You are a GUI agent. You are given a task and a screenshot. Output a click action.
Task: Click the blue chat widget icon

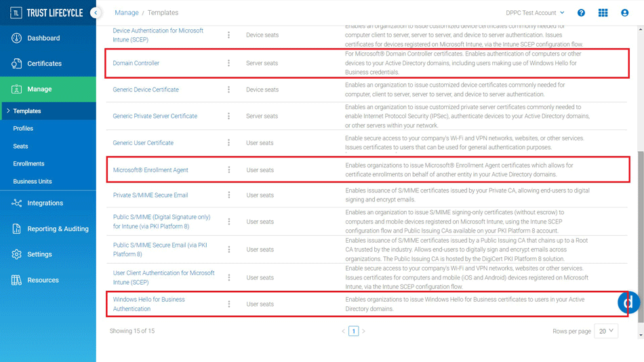pyautogui.click(x=629, y=302)
